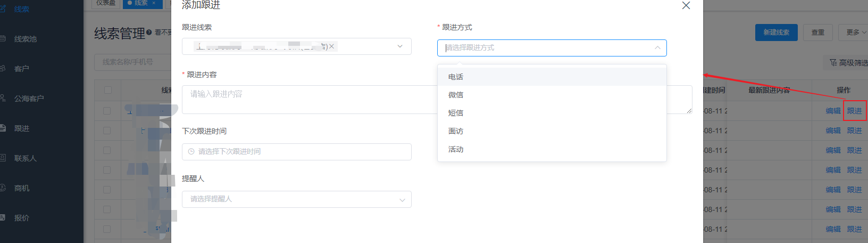The image size is (868, 243).
Task: Expand the 更多 dropdown button
Action: [x=853, y=33]
